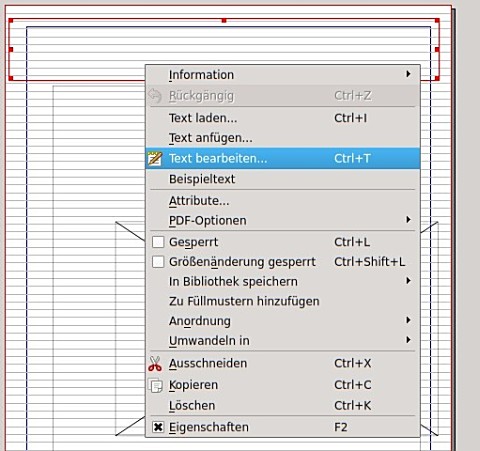Image resolution: width=480 pixels, height=451 pixels.
Task: Open PDF-Optionen submenu
Action: tap(283, 220)
